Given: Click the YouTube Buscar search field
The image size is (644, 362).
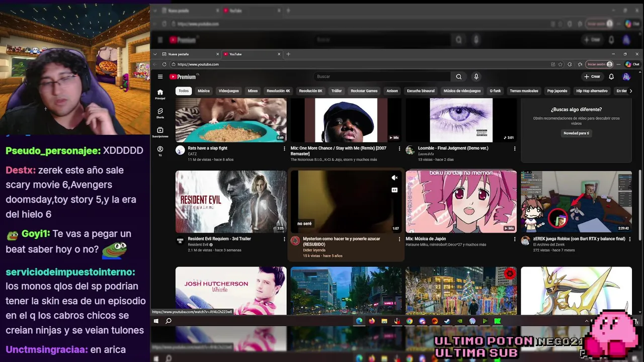Looking at the screenshot, I should [382, 77].
